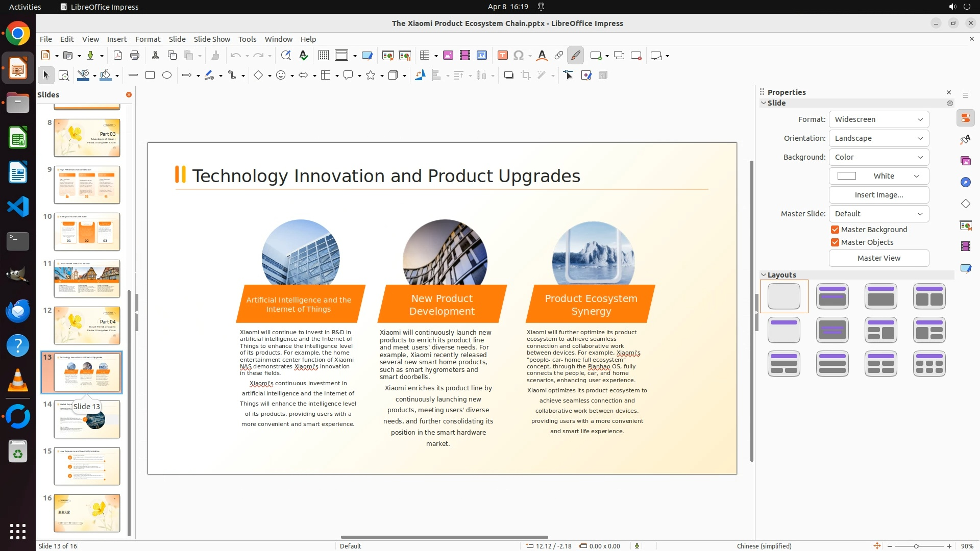The width and height of the screenshot is (980, 551).
Task: Open the White background color swatch
Action: 878,176
